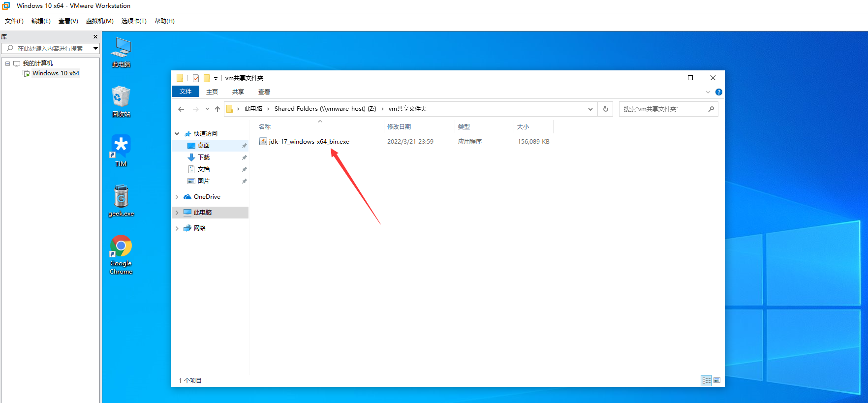
Task: Expand the OneDrive tree node
Action: 177,197
